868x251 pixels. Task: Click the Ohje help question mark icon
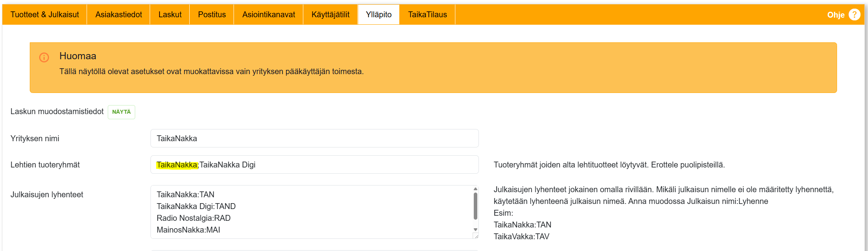(x=854, y=15)
